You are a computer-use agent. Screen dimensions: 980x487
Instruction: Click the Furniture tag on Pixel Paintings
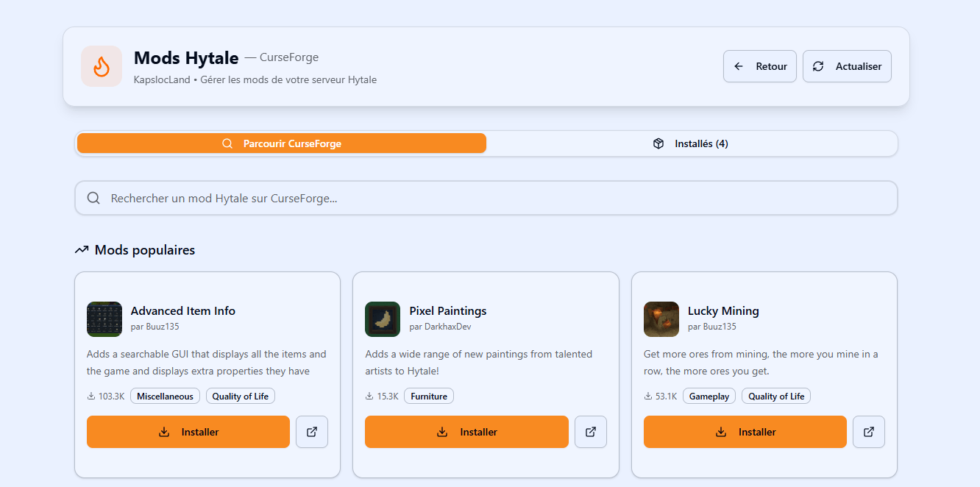pos(429,397)
